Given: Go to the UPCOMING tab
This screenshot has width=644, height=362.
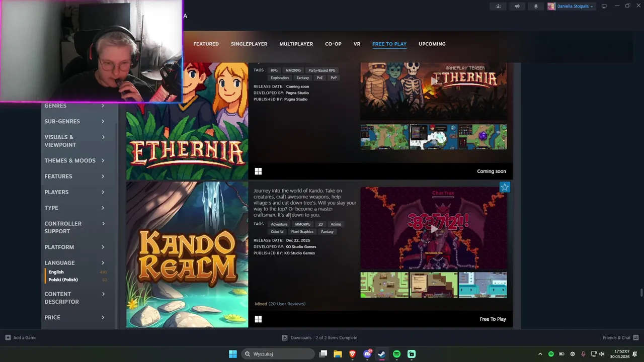Looking at the screenshot, I should pos(432,44).
